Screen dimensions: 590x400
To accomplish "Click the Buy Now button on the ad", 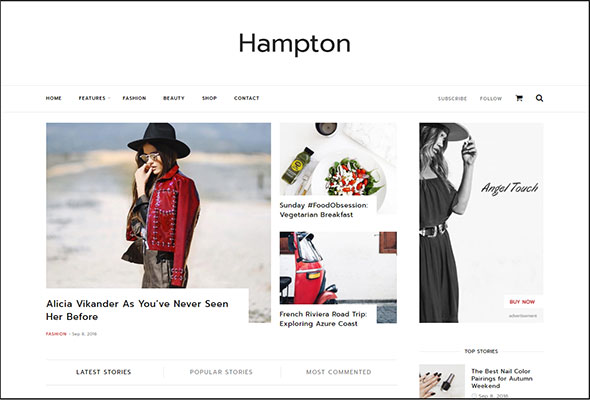I will tap(522, 302).
